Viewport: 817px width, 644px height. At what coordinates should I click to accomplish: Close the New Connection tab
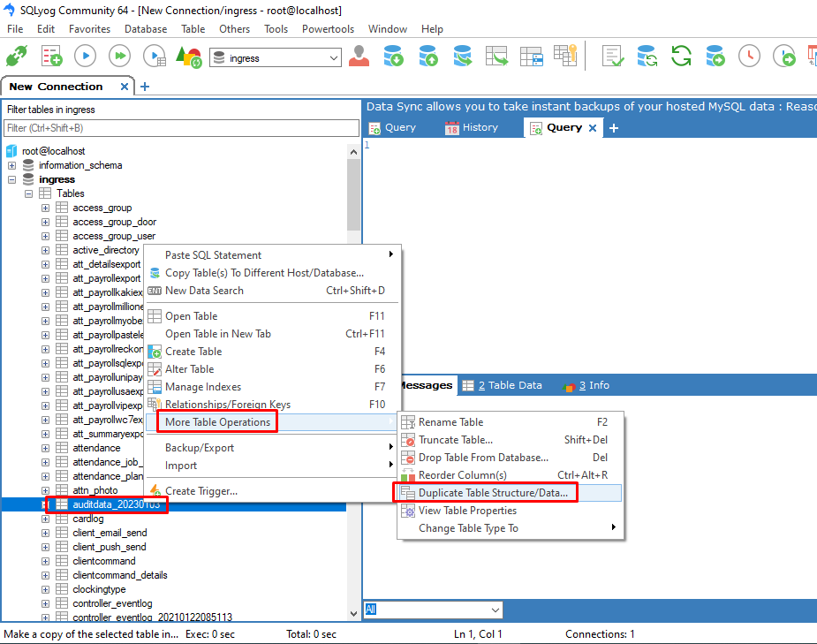point(125,87)
